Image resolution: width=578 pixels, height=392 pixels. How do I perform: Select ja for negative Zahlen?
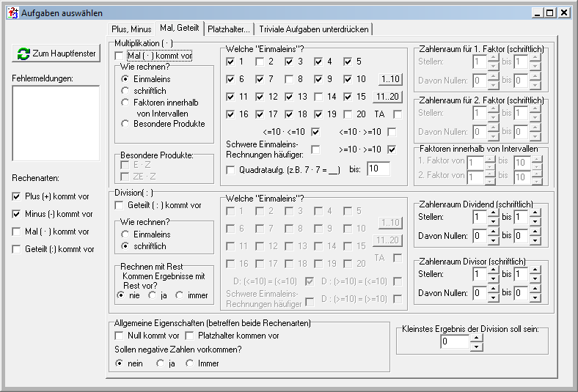pos(161,363)
